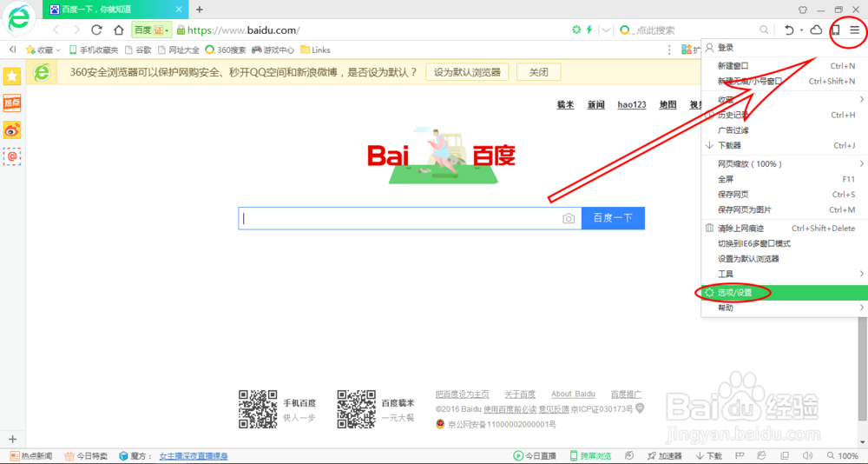Dismiss notification with 关闭 button

point(539,72)
